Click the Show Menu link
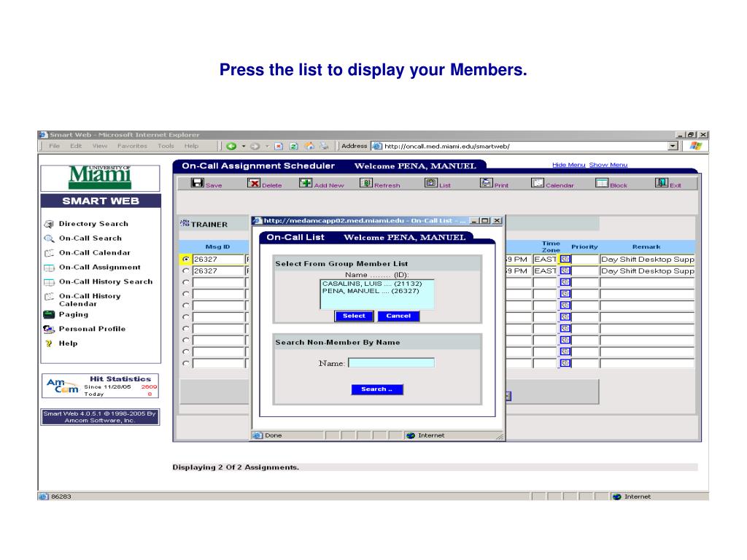Viewport: 747px width, 560px height. coord(608,165)
